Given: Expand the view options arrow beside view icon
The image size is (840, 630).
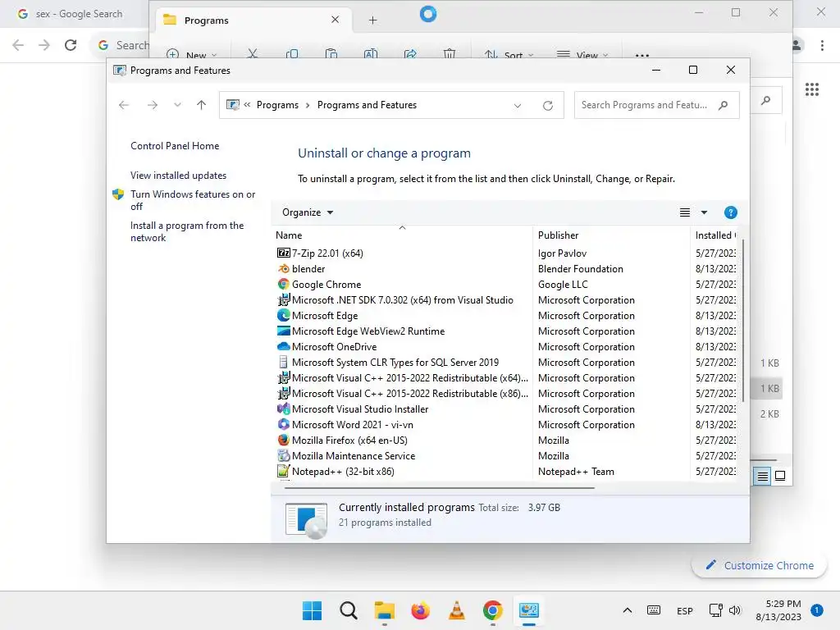Looking at the screenshot, I should [704, 212].
